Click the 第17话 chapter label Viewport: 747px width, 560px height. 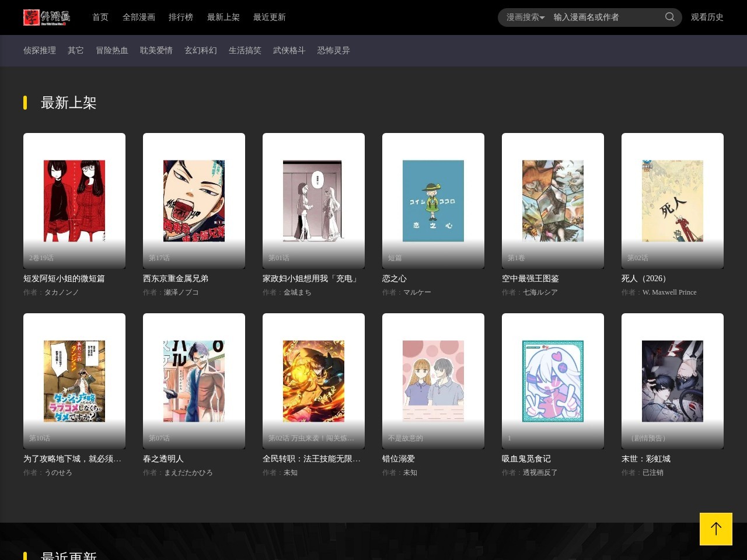click(159, 258)
